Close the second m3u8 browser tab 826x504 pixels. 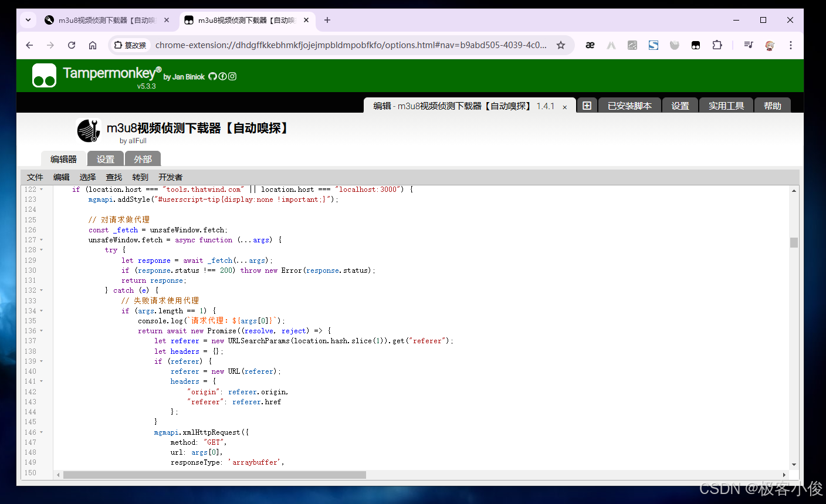click(306, 20)
